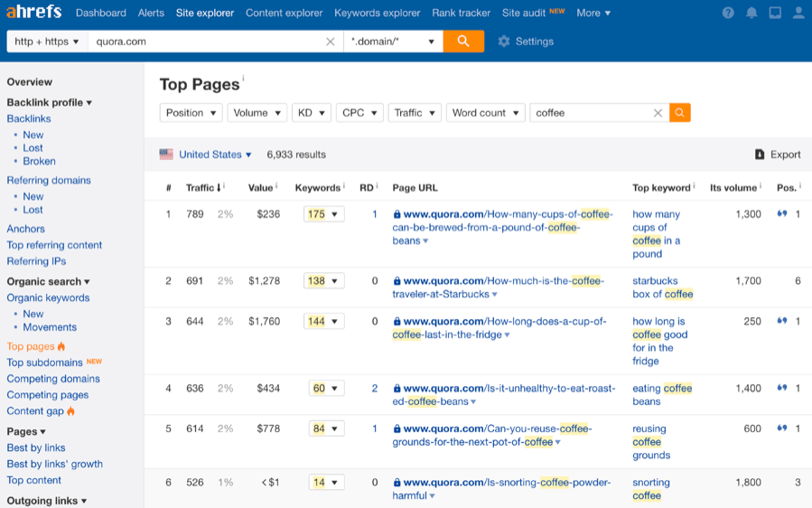The height and width of the screenshot is (508, 812).
Task: Sort by Traffic column arrow
Action: [219, 188]
